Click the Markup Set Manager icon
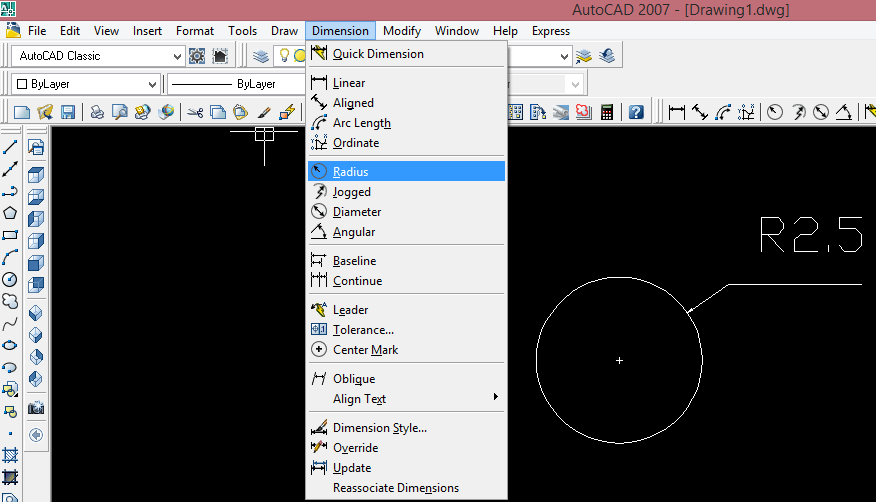The width and height of the screenshot is (876, 502). point(583,112)
